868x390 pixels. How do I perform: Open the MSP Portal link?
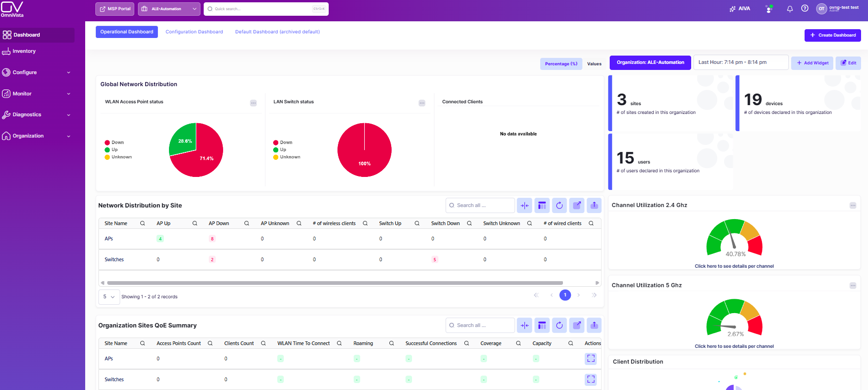[x=115, y=9]
